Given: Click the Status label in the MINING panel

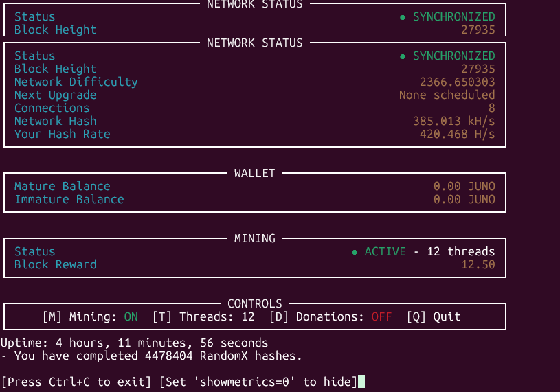Looking at the screenshot, I should pyautogui.click(x=34, y=251).
